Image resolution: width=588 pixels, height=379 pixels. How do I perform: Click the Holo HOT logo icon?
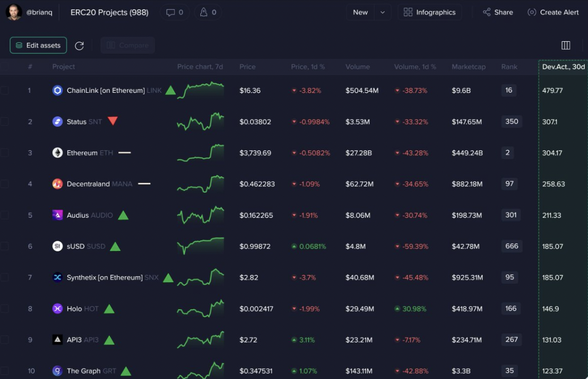pyautogui.click(x=57, y=309)
